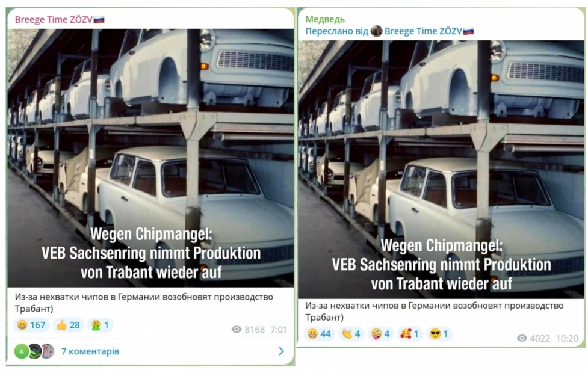
Task: Click the 10:20 timestamp on right post
Action: (566, 339)
